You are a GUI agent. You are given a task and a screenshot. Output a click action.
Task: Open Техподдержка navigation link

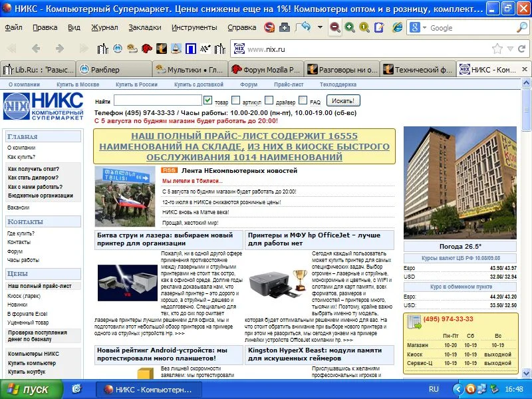click(x=338, y=84)
